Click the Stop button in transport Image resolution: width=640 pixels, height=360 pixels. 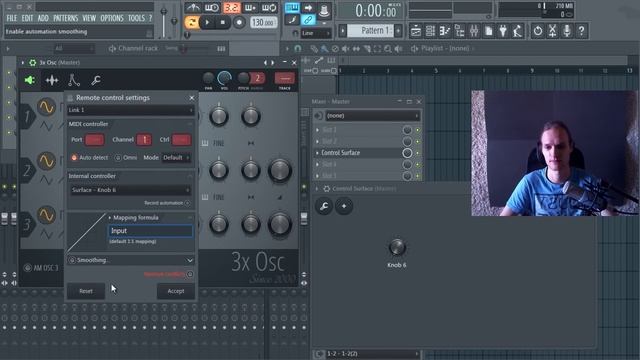pyautogui.click(x=222, y=22)
